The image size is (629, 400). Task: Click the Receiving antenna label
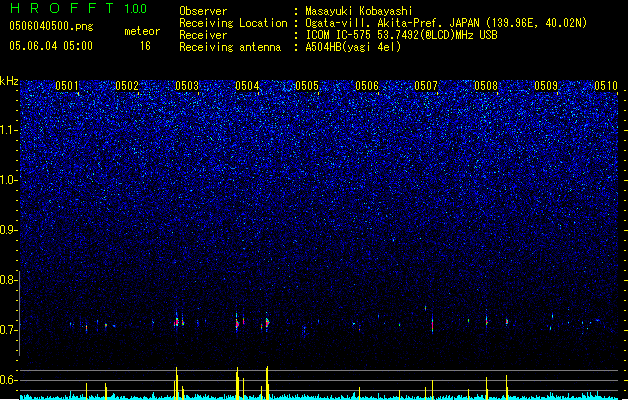click(x=230, y=47)
